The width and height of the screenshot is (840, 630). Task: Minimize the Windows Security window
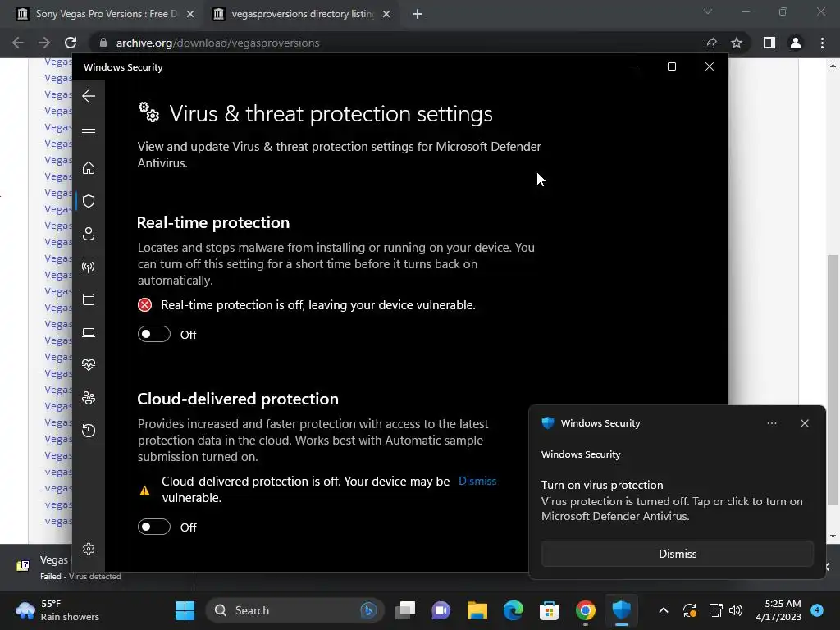tap(634, 66)
